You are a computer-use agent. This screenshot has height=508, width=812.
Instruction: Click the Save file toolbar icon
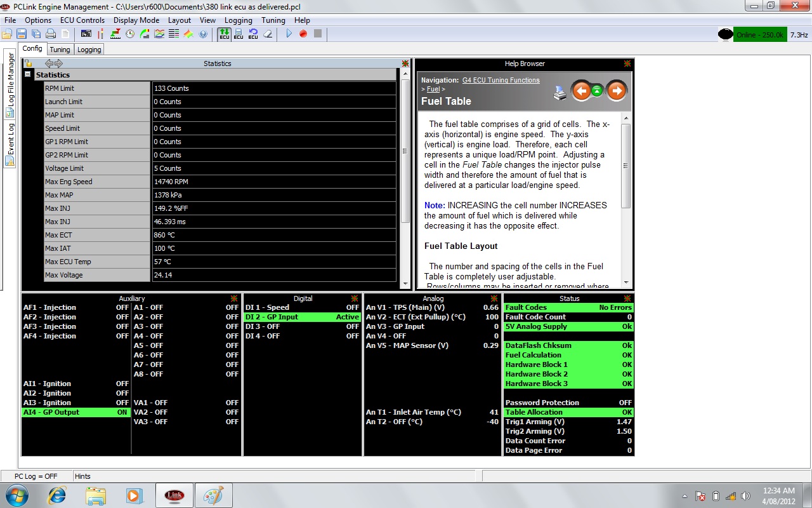tap(21, 34)
